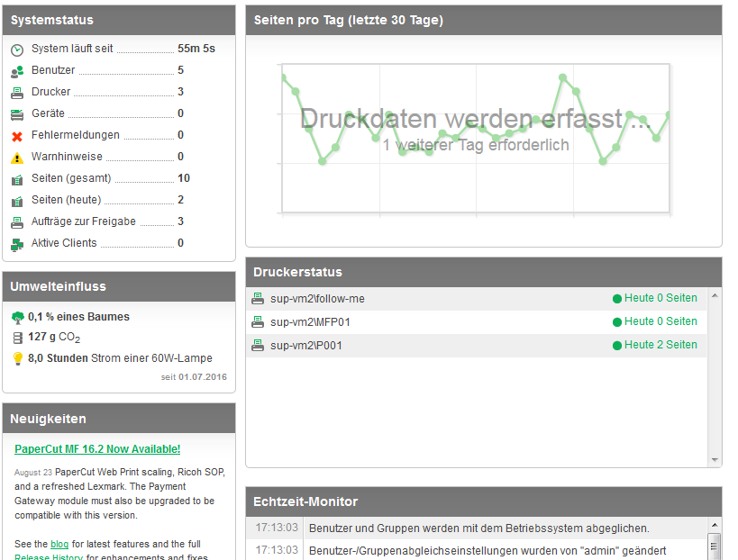Viewport: 738px width, 560px height.
Task: Click Heute 2 Seiten status for P001
Action: [x=660, y=345]
